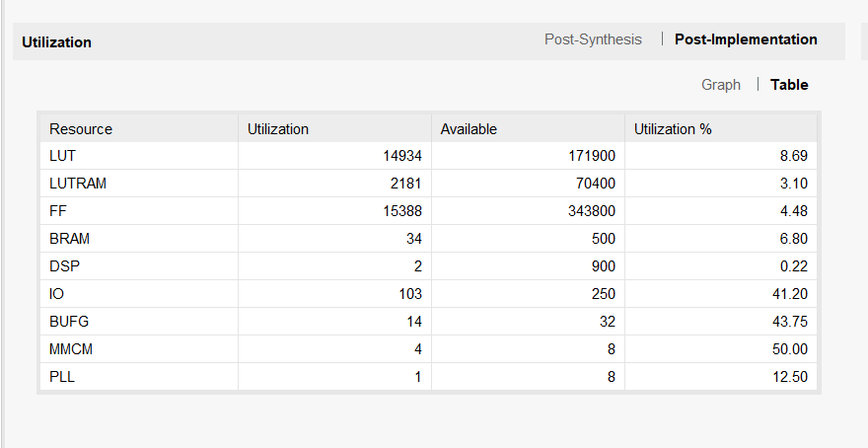Switch to the Post-Synthesis tab

593,39
